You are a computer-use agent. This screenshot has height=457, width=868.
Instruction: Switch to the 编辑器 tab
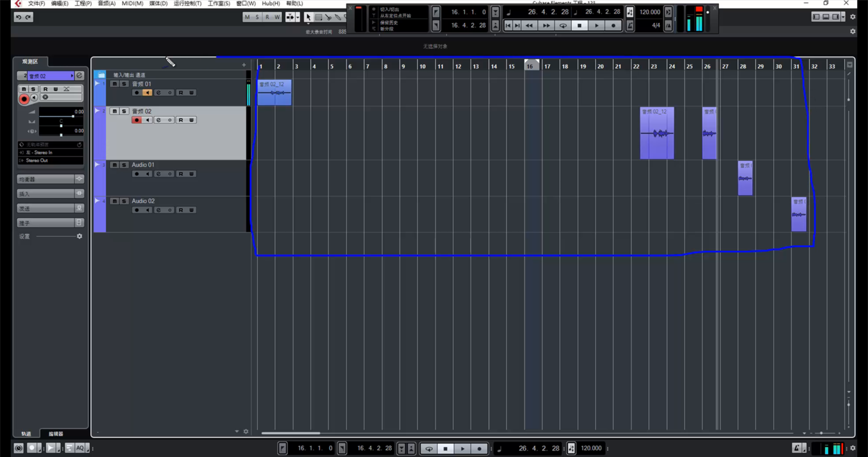56,433
